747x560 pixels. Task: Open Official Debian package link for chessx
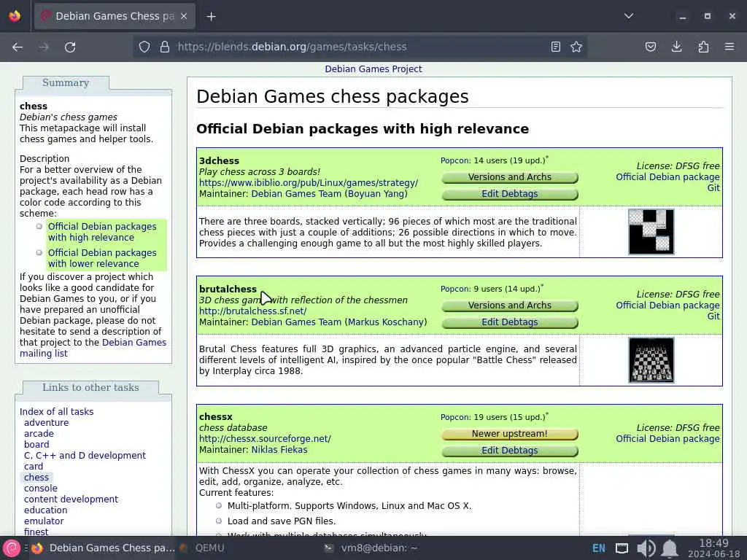[x=667, y=438]
